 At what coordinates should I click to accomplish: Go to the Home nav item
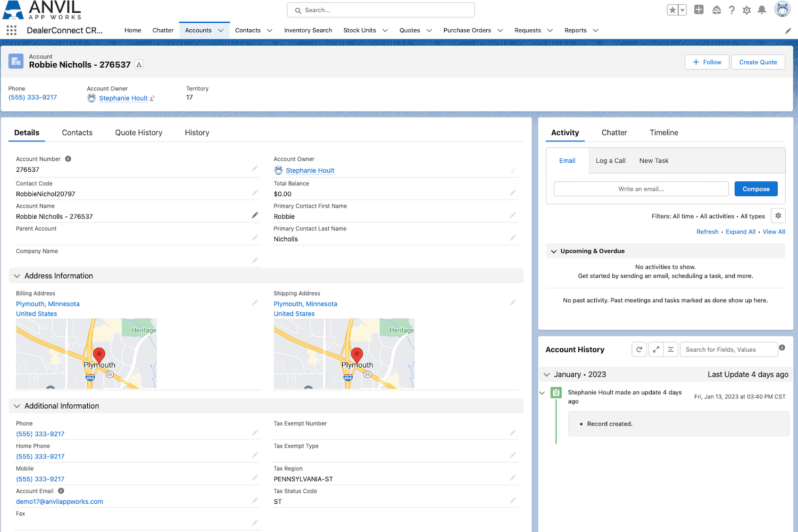pyautogui.click(x=133, y=30)
